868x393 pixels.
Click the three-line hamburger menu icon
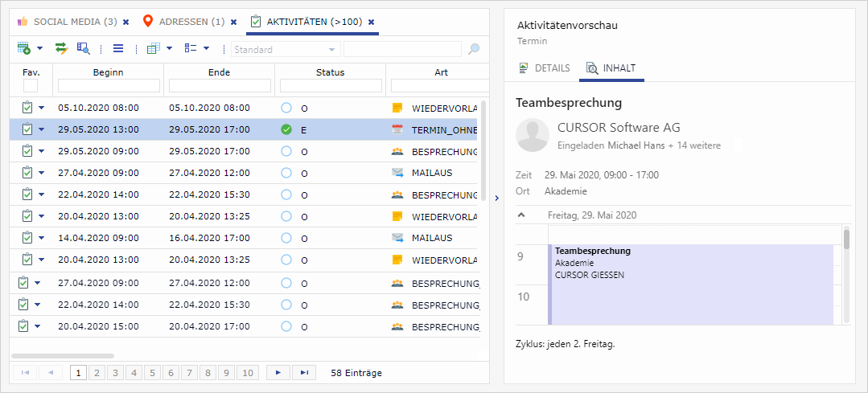[x=118, y=49]
